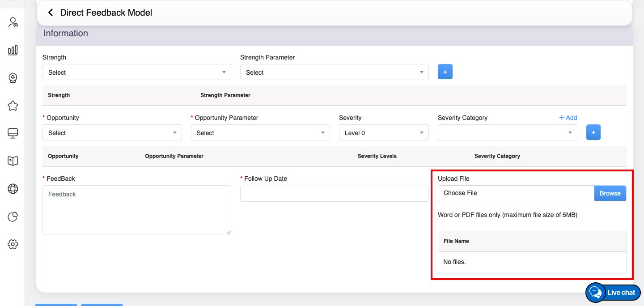
Task: Open the Severity Level 0 dropdown
Action: 383,133
